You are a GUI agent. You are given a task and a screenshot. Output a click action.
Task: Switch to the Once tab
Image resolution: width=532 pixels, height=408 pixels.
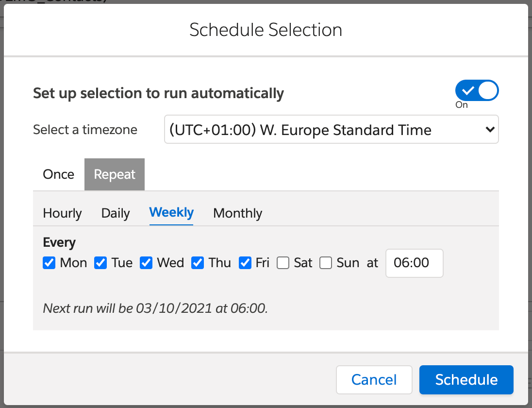[x=58, y=174]
